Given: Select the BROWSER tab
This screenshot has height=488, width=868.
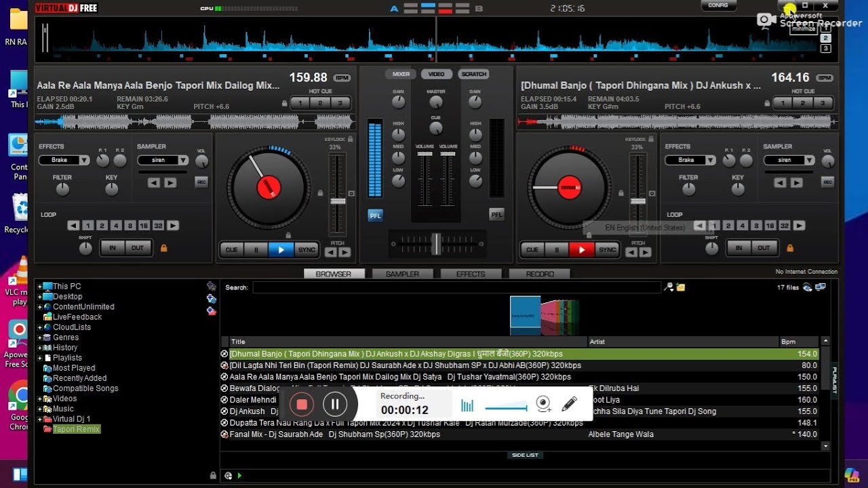Looking at the screenshot, I should click(334, 274).
